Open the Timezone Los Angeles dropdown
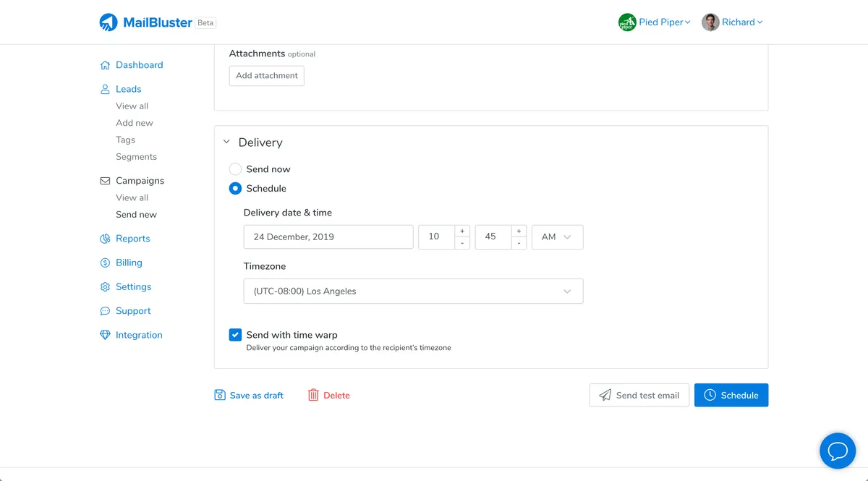This screenshot has width=868, height=481. 413,291
